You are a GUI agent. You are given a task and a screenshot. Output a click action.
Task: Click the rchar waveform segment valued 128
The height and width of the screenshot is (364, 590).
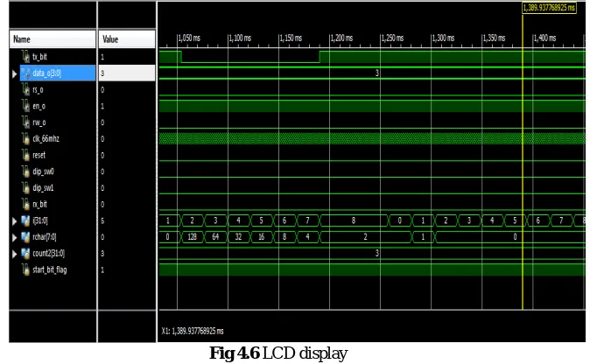(193, 237)
